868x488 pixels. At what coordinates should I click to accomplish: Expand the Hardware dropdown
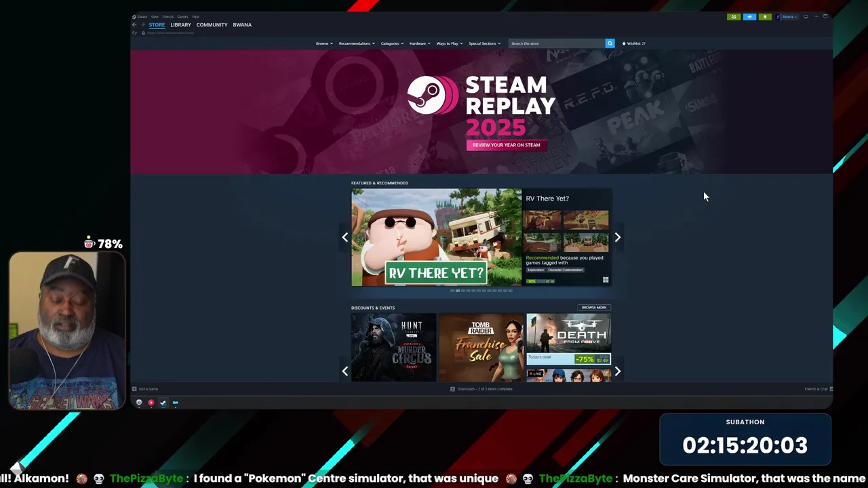[420, 43]
